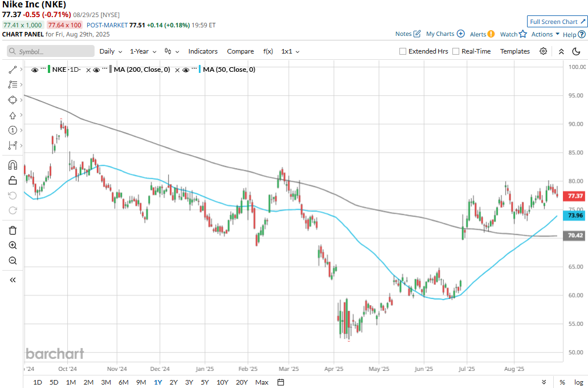Open chart settings gear
The height and width of the screenshot is (388, 588).
(543, 51)
